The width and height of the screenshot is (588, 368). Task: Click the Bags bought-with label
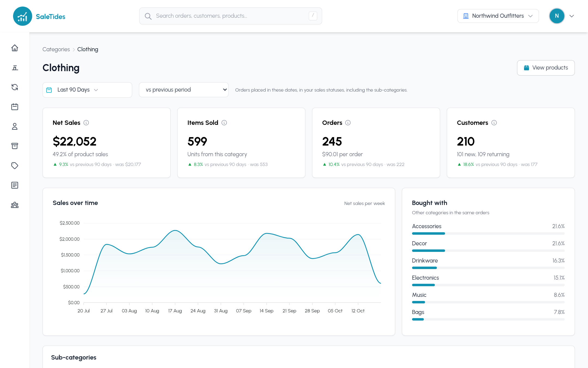(x=418, y=312)
